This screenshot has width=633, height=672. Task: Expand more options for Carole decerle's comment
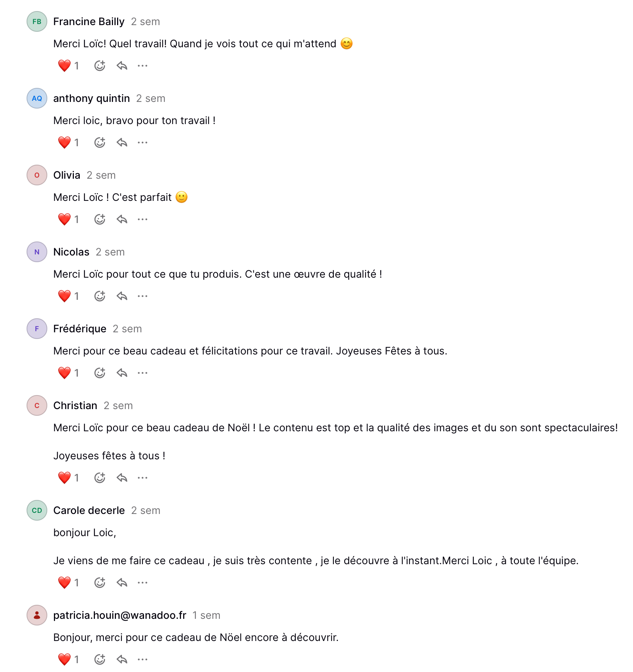coord(143,583)
